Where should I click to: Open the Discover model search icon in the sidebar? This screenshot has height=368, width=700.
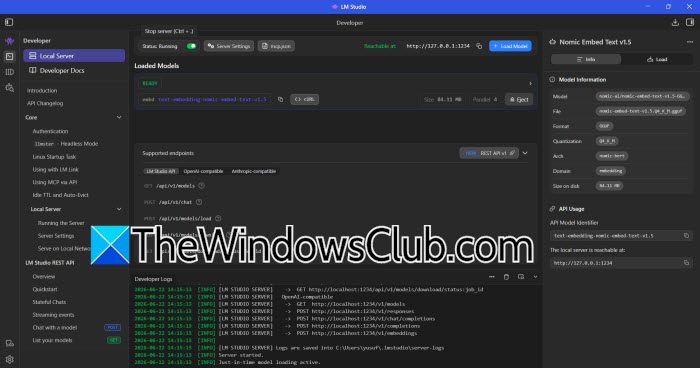click(9, 88)
